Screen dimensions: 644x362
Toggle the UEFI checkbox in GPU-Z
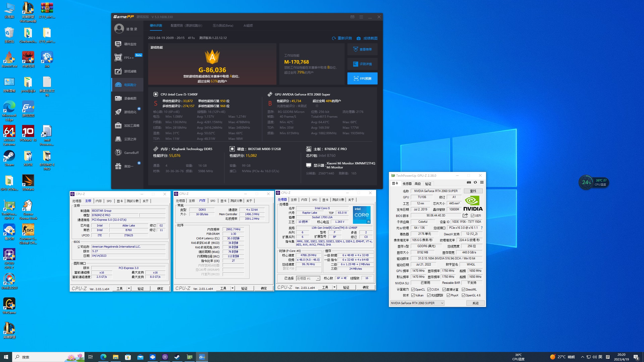[x=472, y=216]
